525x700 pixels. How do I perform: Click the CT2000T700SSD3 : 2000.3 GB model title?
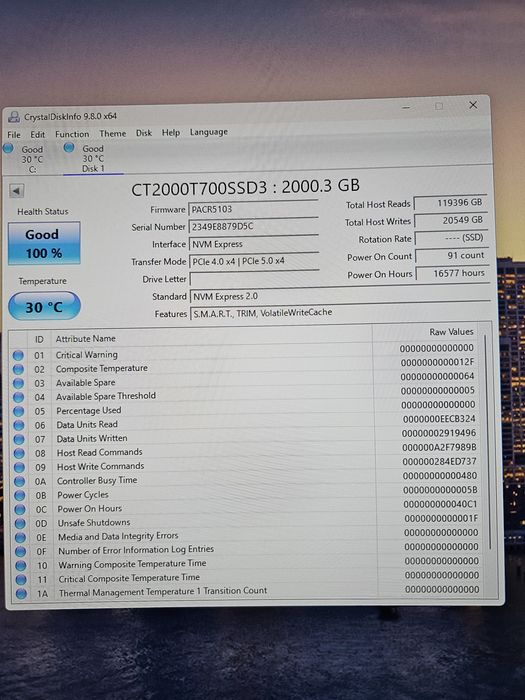coord(245,188)
